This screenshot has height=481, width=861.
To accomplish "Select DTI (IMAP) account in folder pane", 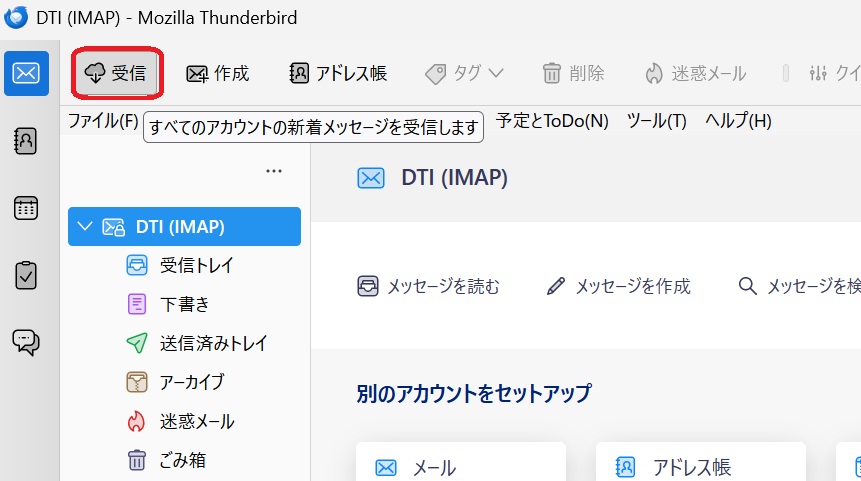I will [x=184, y=226].
